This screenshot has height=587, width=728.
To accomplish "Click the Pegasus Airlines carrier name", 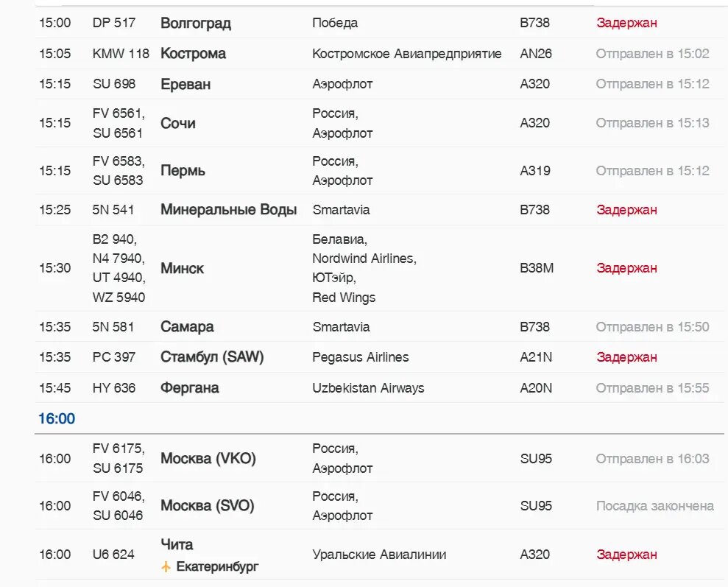I will [x=360, y=357].
